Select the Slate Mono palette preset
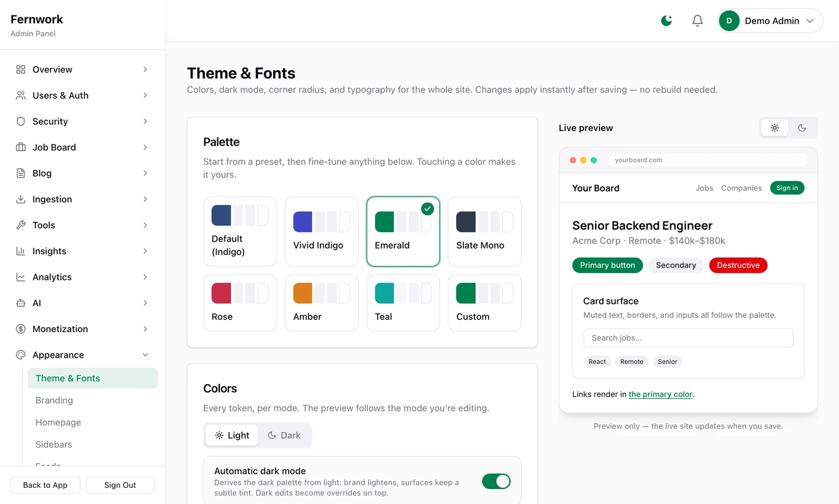Viewport: 839px width, 504px height. (485, 232)
